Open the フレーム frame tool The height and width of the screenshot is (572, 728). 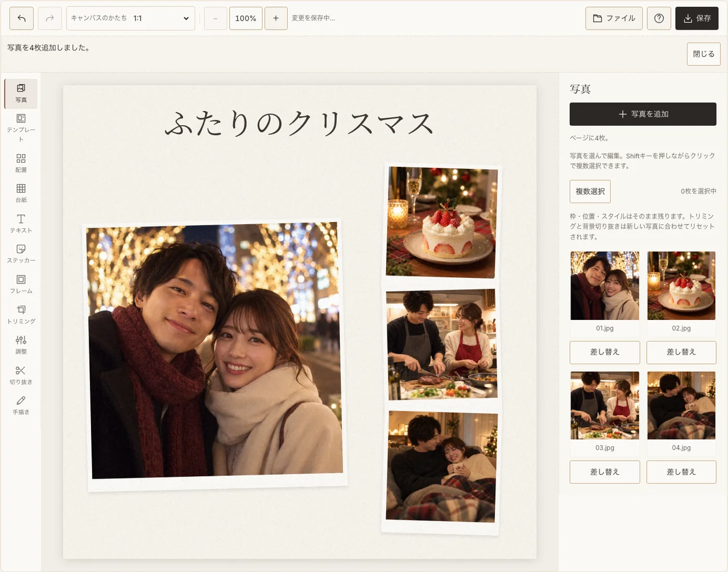click(x=21, y=284)
